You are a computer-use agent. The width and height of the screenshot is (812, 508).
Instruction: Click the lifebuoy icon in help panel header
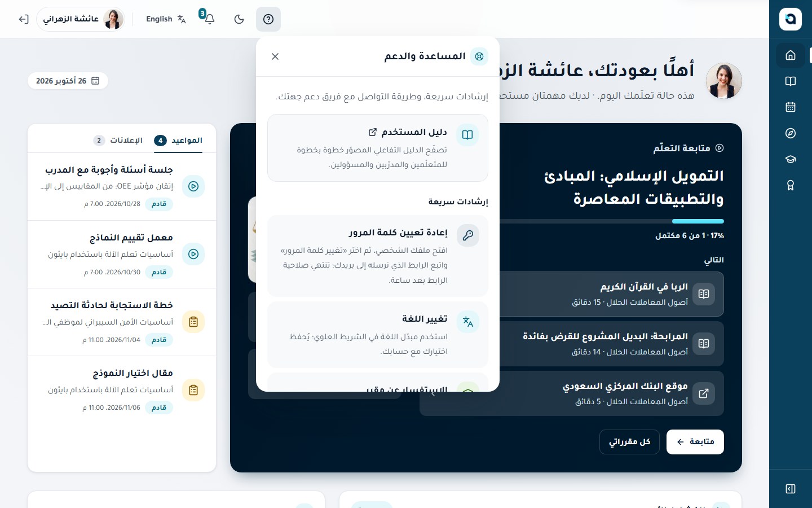pyautogui.click(x=479, y=56)
